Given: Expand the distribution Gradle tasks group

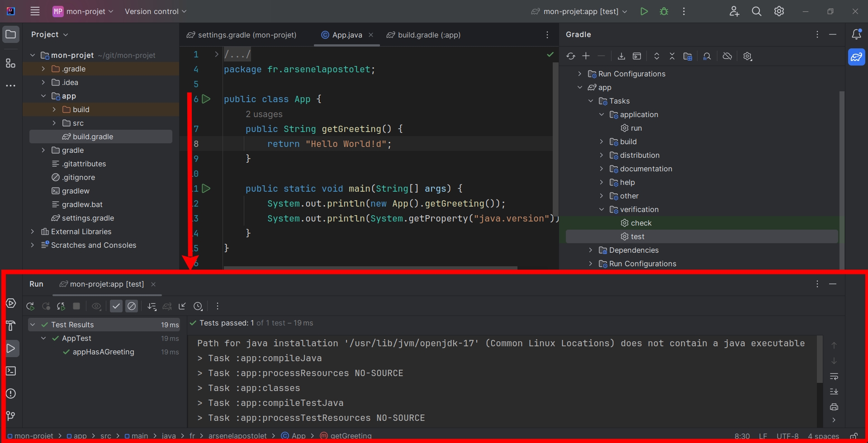Looking at the screenshot, I should [x=602, y=155].
